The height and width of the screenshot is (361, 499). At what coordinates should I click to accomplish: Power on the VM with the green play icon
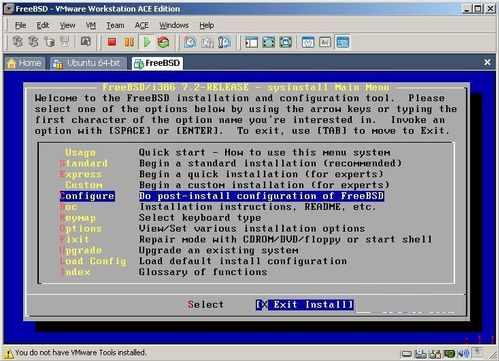click(x=147, y=42)
